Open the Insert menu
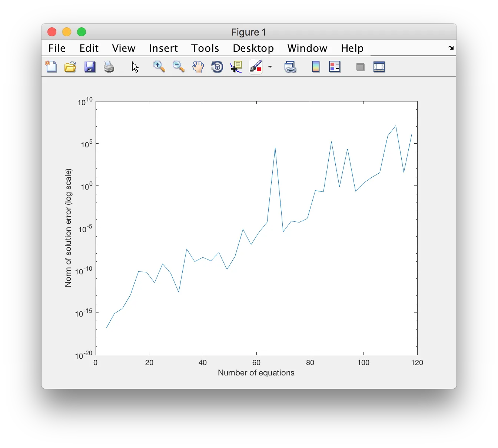The height and width of the screenshot is (448, 498). coord(163,48)
